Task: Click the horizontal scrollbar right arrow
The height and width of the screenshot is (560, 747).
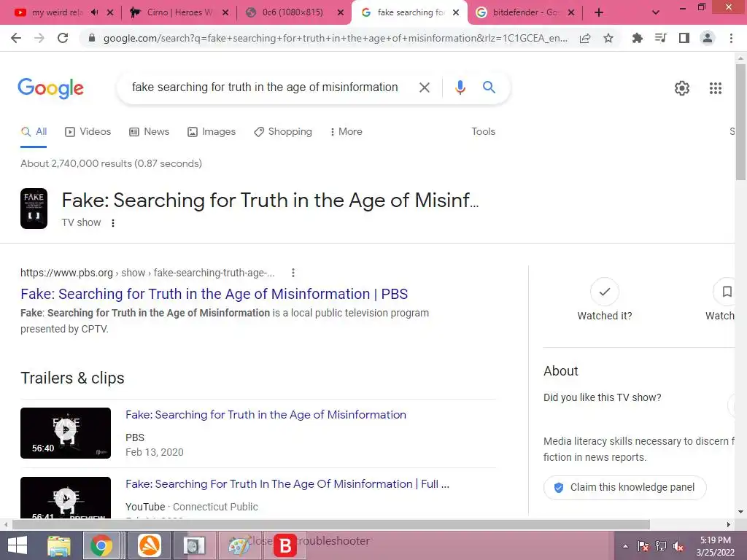Action: pos(729,524)
